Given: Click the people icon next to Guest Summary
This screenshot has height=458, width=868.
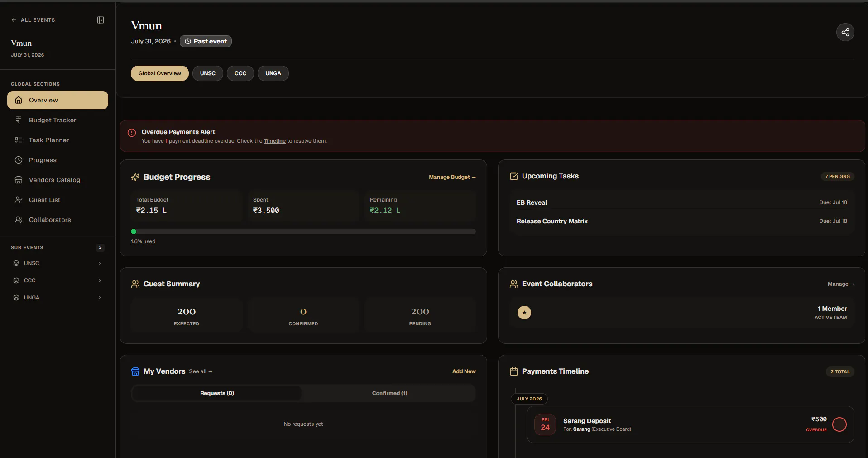Looking at the screenshot, I should [135, 284].
